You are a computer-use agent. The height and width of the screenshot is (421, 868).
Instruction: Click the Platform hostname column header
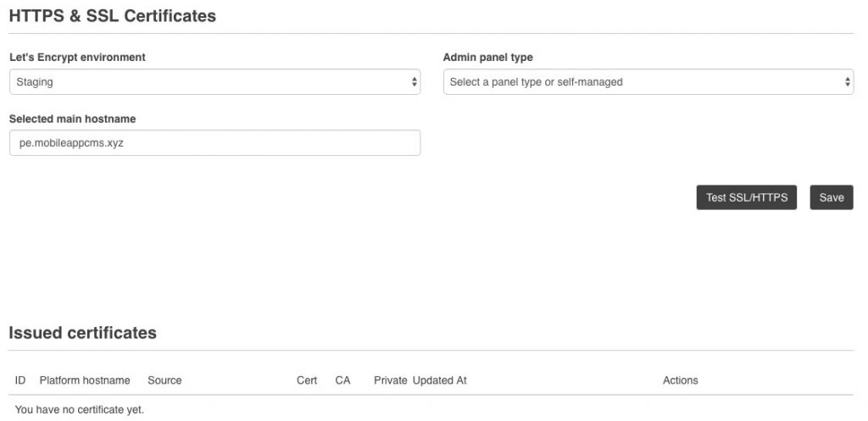click(85, 380)
